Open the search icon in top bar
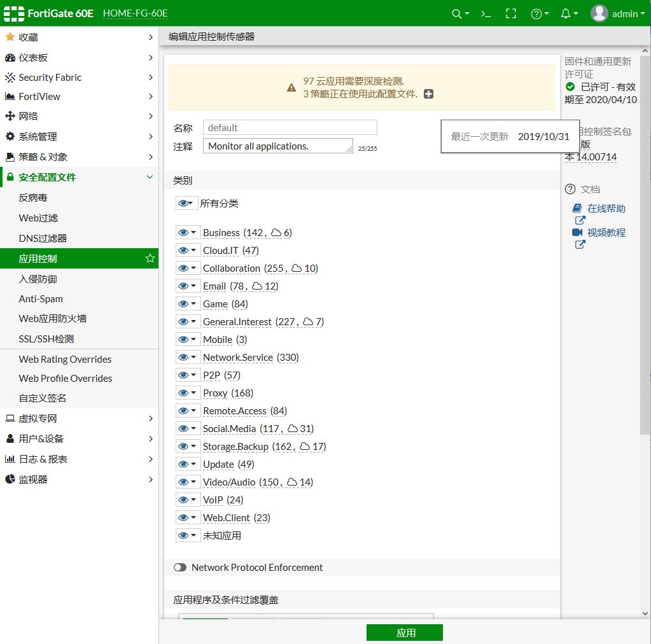651x644 pixels. tap(460, 14)
